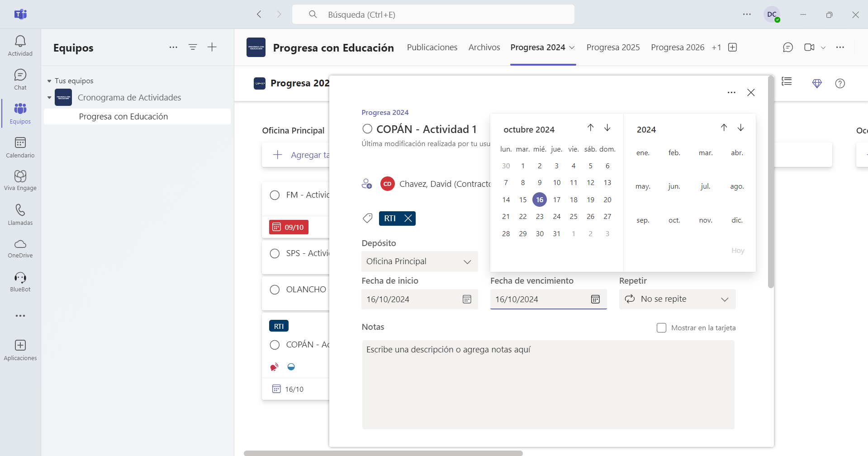Mark FM task complete in board
The width and height of the screenshot is (868, 456).
coord(275,195)
